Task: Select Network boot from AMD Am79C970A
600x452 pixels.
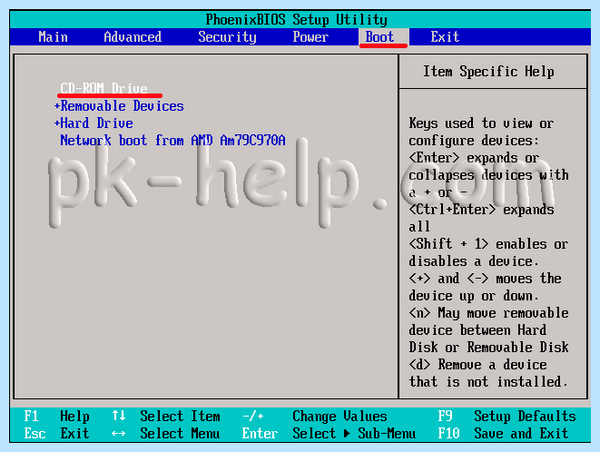Action: coord(173,140)
